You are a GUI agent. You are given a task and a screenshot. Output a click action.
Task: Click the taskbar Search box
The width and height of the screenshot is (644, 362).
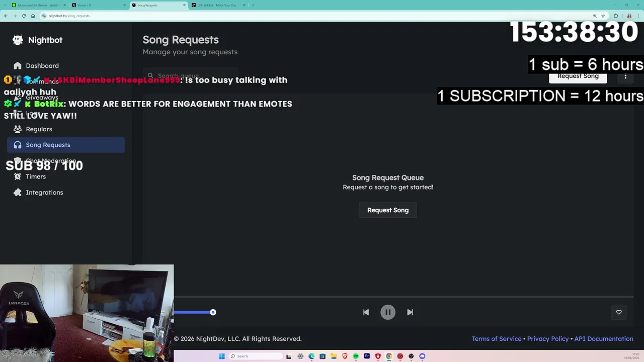click(x=256, y=356)
